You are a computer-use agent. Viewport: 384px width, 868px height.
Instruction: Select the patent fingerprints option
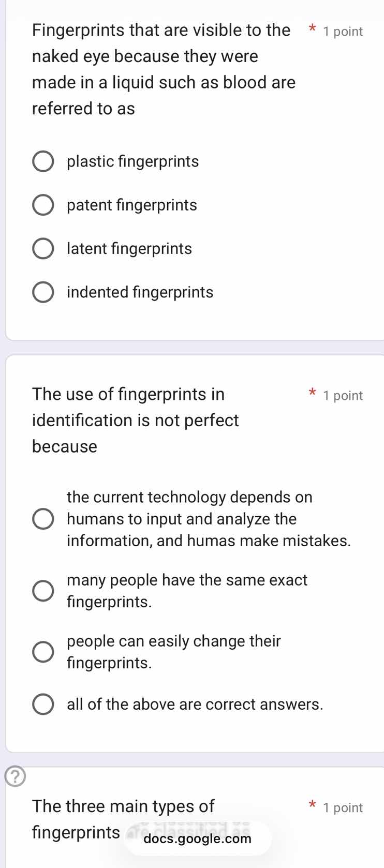(43, 205)
